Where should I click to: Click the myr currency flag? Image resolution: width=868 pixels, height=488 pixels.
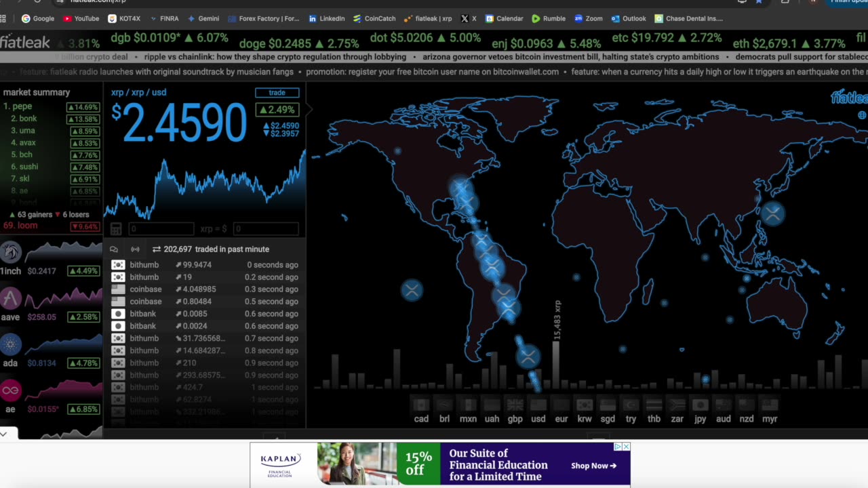point(770,405)
